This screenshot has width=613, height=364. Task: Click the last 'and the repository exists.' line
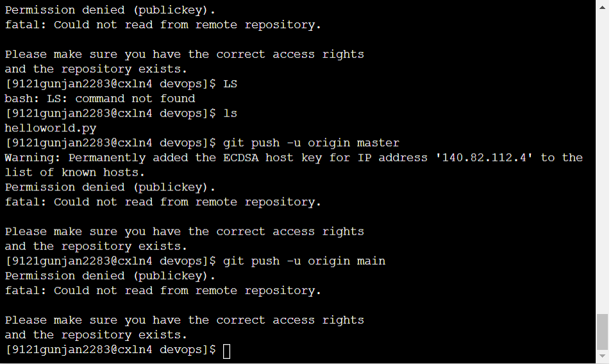(x=96, y=335)
